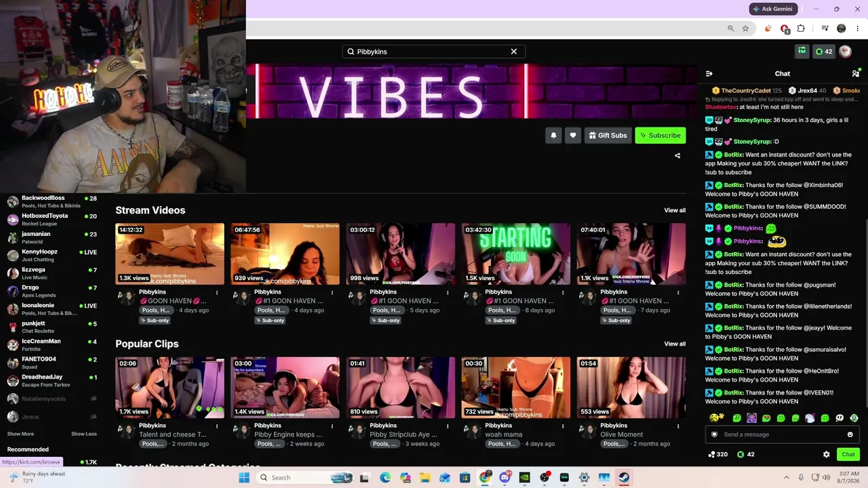The height and width of the screenshot is (488, 868).
Task: Clear the Pibbykins search with the X icon
Action: point(514,52)
